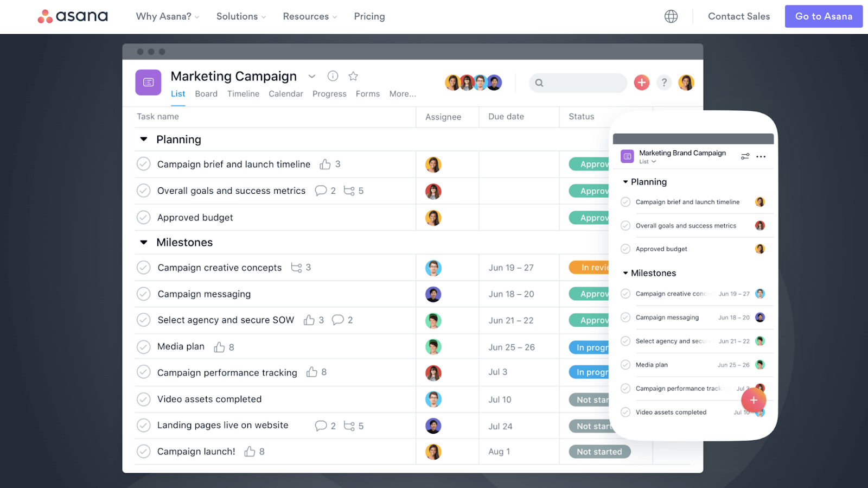Screen dimensions: 868x488
Task: Open the More... tab menu
Action: [x=403, y=94]
